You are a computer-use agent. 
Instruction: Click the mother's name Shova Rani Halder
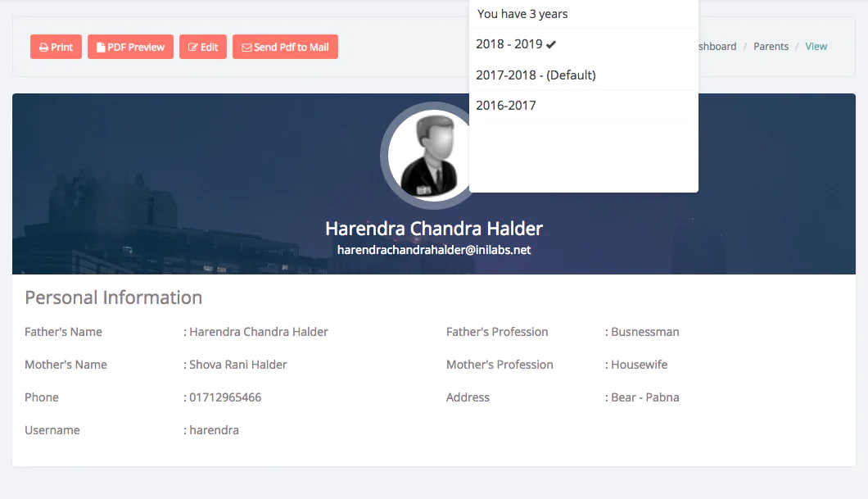[x=238, y=365]
